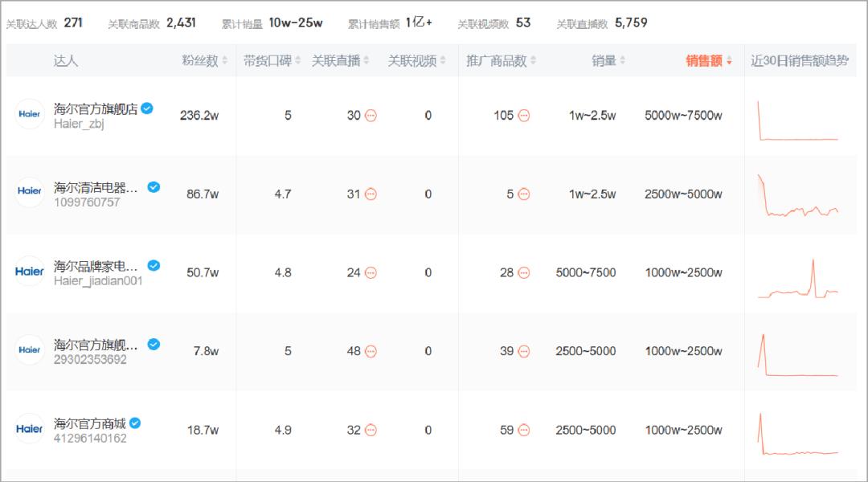Screen dimensions: 868x482
Task: Click the more icon next to 39 promoted products
Action: point(524,351)
